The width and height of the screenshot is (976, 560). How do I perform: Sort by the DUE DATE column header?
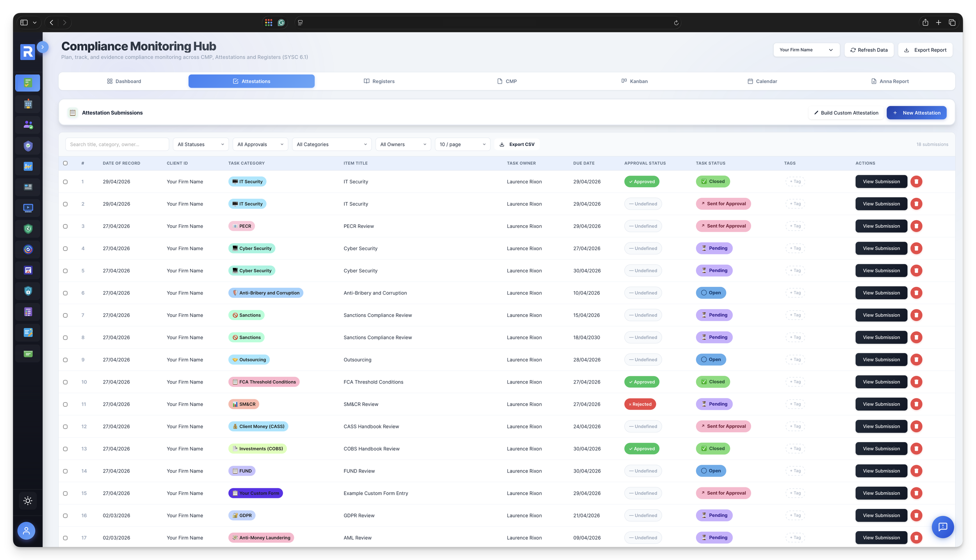click(584, 163)
